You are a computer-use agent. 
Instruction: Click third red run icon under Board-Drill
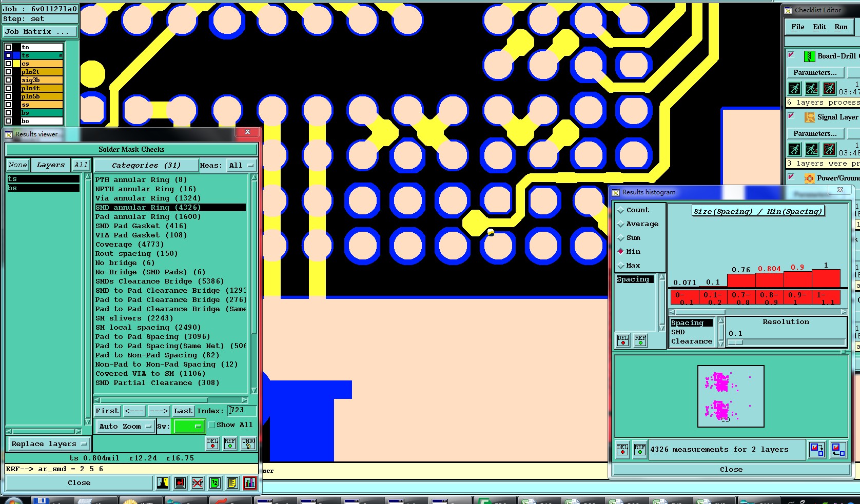829,88
